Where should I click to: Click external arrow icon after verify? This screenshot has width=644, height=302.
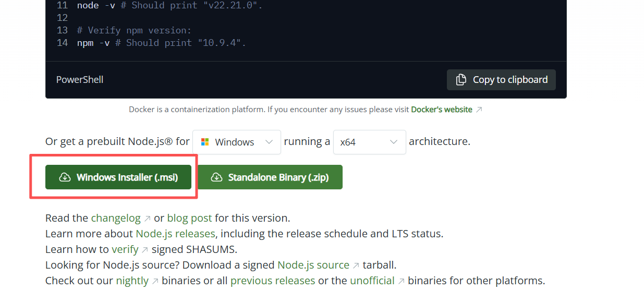pos(145,250)
